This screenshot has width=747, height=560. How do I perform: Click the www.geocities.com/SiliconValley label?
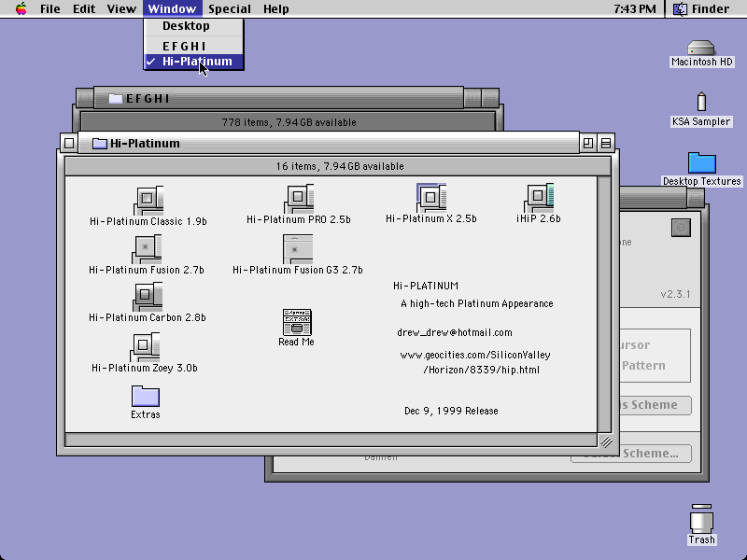[x=475, y=355]
